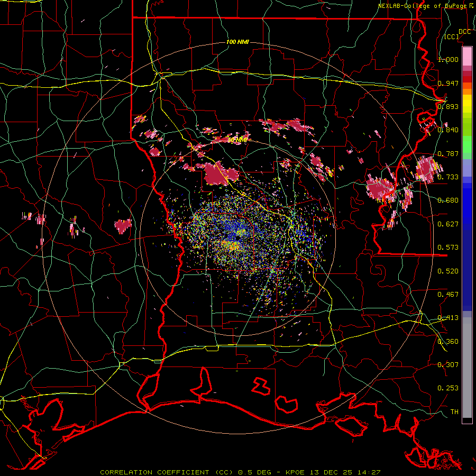Click the 0.520 scale value
The height and width of the screenshot is (476, 476).
[448, 271]
